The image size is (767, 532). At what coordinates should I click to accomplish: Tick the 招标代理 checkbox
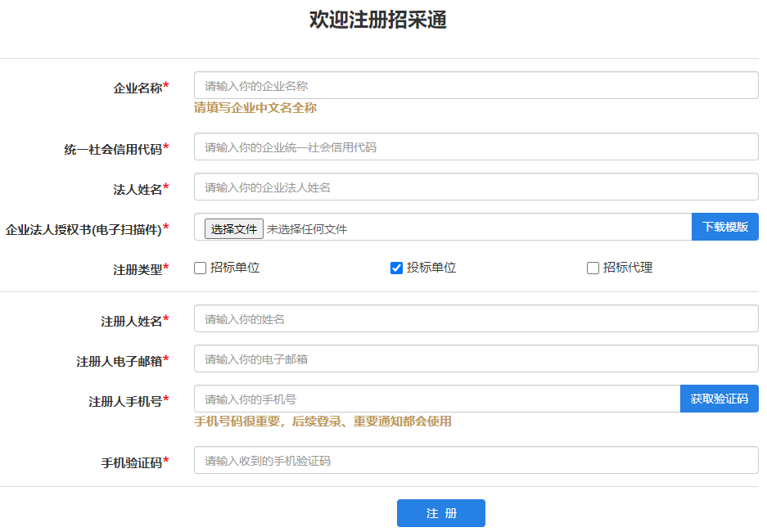(593, 268)
